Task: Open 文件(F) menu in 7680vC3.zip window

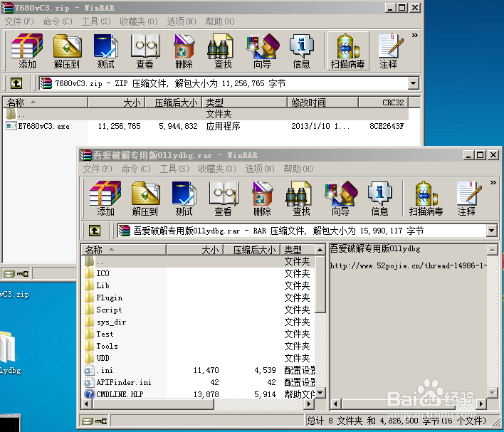Action: click(19, 21)
